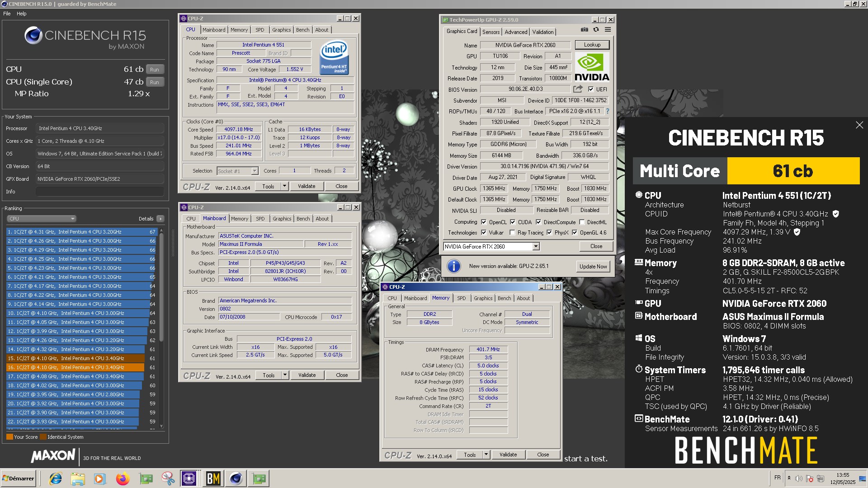Click the Démarrer start button
This screenshot has height=488, width=868.
(x=18, y=479)
